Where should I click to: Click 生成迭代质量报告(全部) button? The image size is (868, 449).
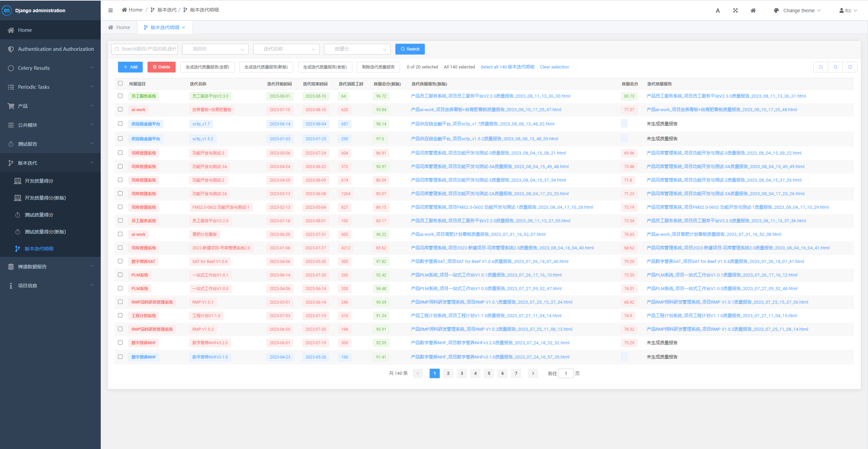pos(208,67)
